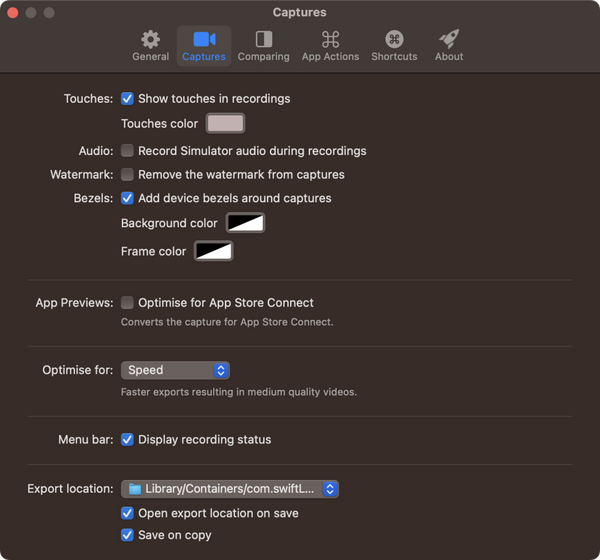This screenshot has width=600, height=560.
Task: Change the Frame color swatch
Action: [x=213, y=251]
